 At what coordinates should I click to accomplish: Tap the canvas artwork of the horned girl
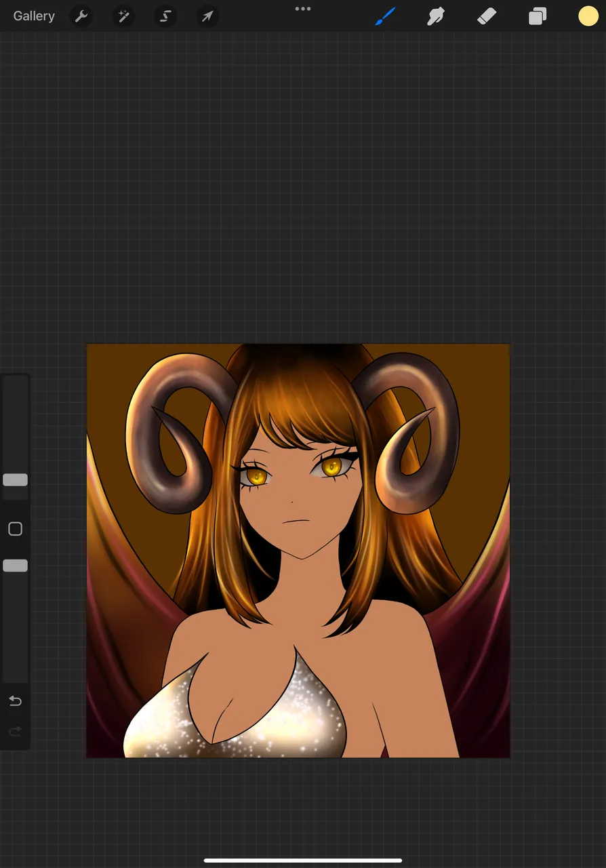pyautogui.click(x=298, y=551)
